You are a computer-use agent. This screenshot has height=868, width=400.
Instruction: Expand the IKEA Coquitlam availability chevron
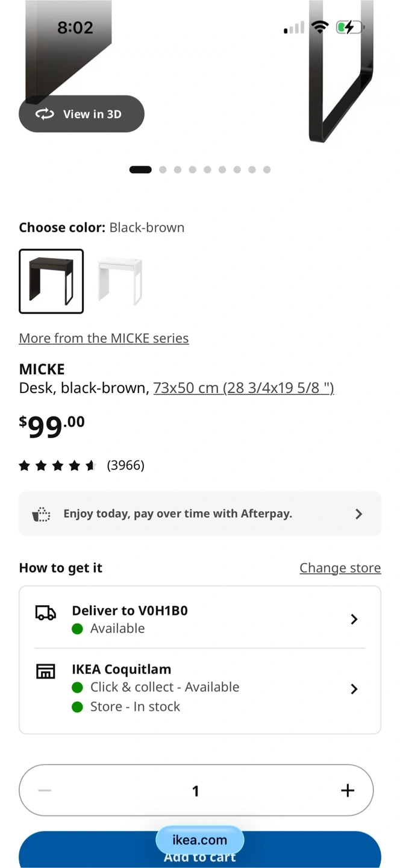coord(354,689)
